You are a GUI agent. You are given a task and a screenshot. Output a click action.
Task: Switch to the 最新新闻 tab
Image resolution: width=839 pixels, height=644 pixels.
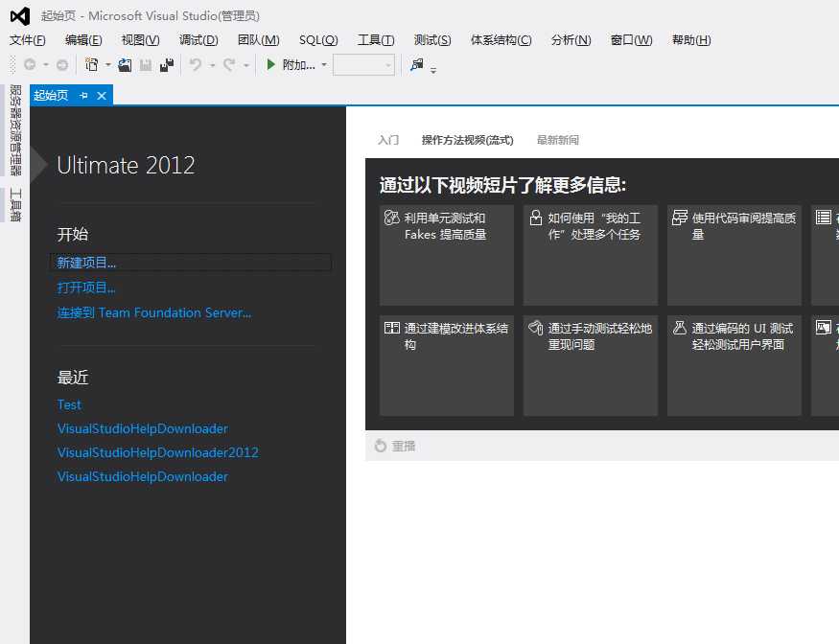coord(557,140)
